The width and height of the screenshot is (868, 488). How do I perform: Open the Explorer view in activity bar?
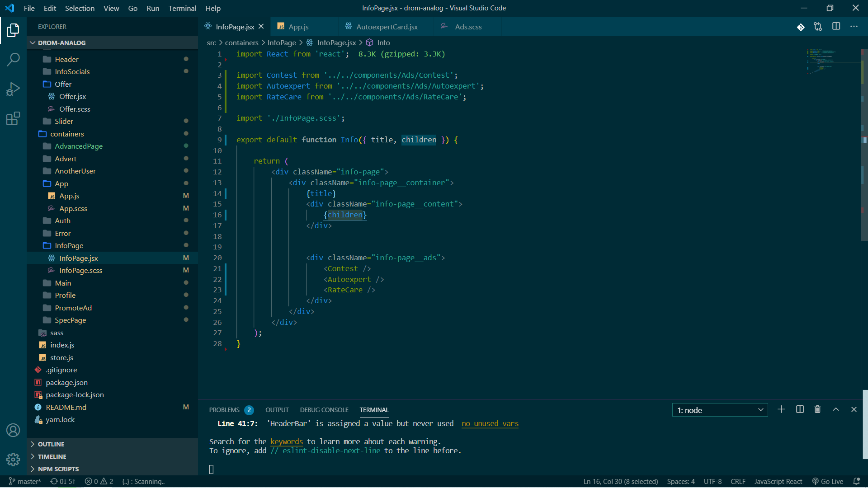tap(13, 30)
